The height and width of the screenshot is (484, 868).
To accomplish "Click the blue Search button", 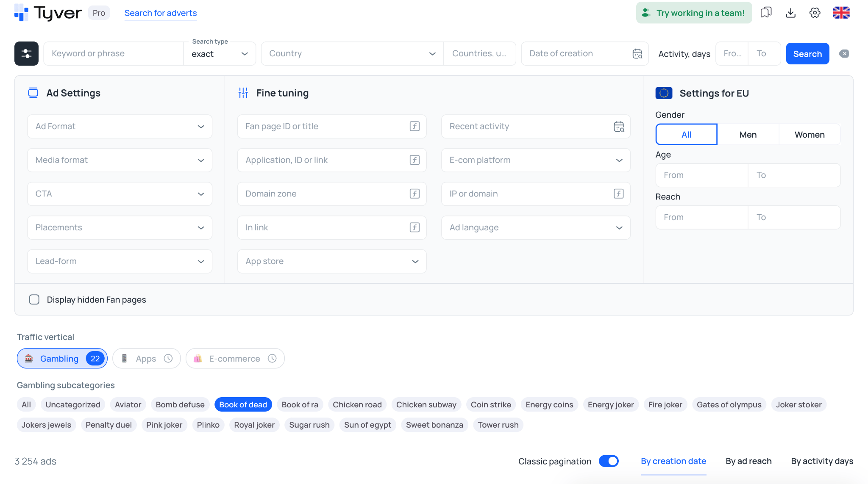I will (x=807, y=54).
